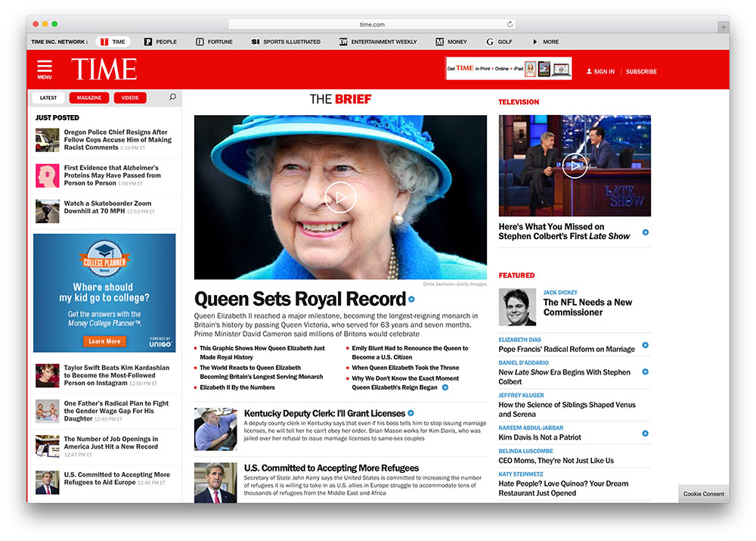Click the John Kerry thumbnail in main column
756x541 pixels.
click(215, 483)
